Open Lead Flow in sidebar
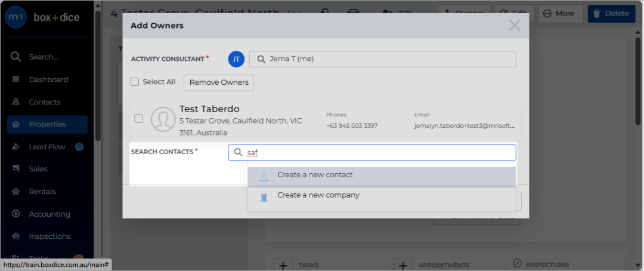 click(x=47, y=147)
